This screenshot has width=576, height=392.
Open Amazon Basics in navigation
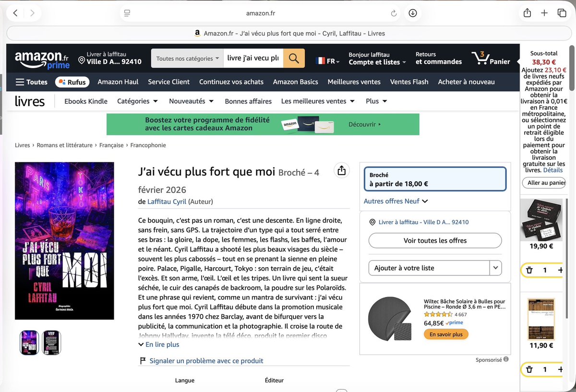(296, 82)
